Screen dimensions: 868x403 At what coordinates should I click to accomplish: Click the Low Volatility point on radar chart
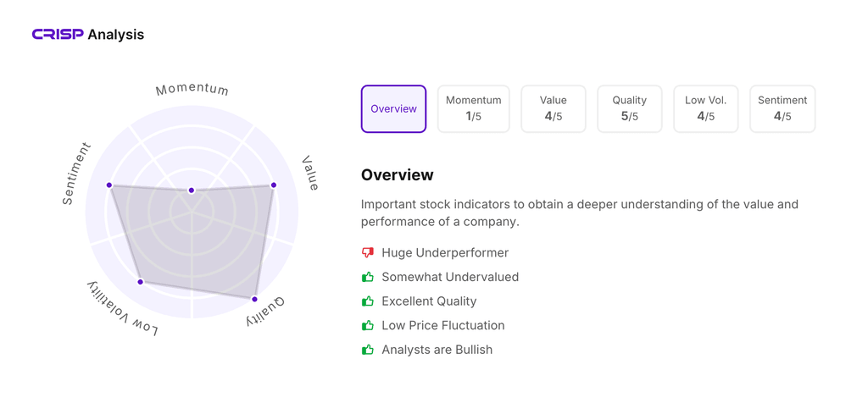pos(140,282)
